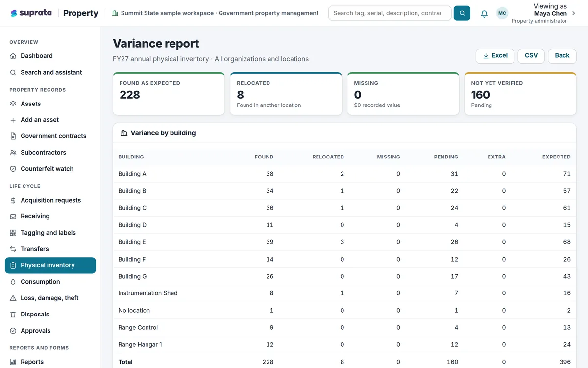Screen dimensions: 588x368
Task: Click the Acquisition requests dollar icon
Action: coord(13,200)
